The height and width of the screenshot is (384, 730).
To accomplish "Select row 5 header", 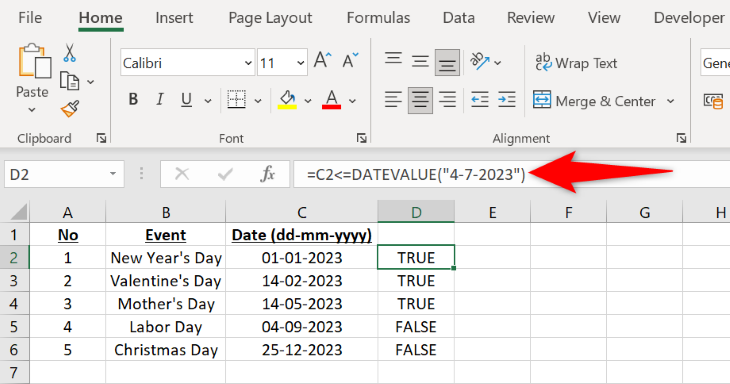I will 14,327.
